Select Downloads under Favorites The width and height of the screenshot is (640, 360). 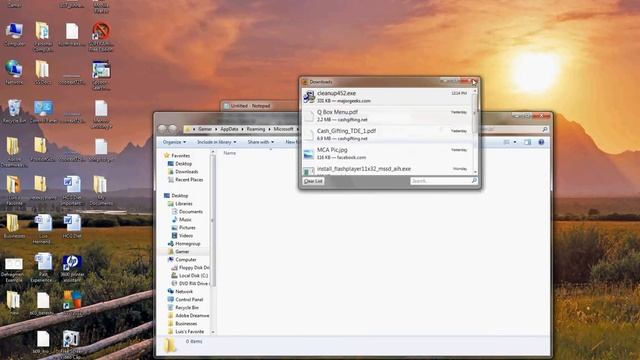pyautogui.click(x=183, y=171)
